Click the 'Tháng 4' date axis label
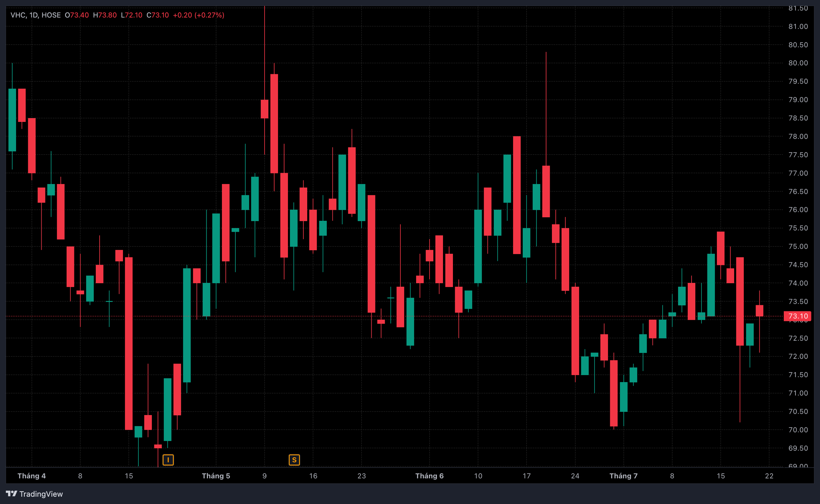The width and height of the screenshot is (820, 504). (x=32, y=476)
